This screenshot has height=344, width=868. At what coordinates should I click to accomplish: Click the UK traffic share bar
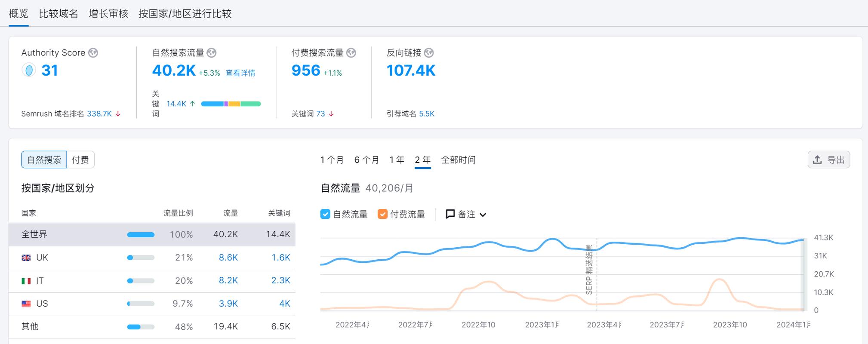tap(141, 258)
